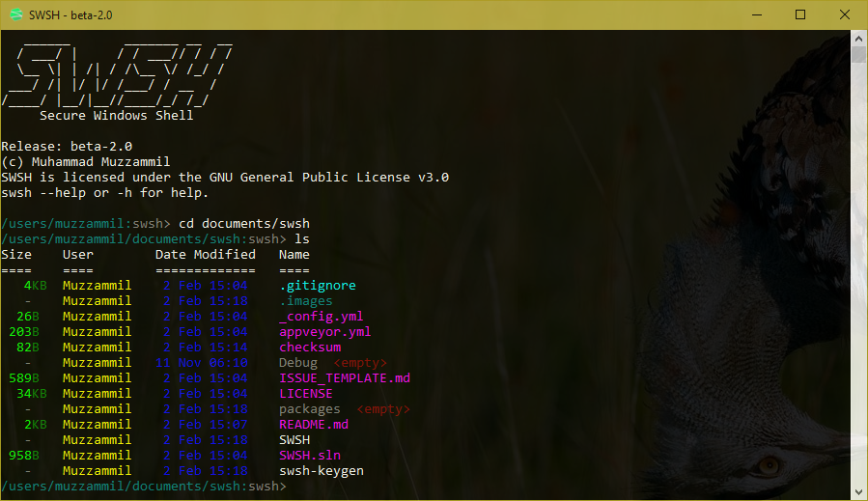Click the 'ls' command text
The width and height of the screenshot is (868, 501).
pos(301,239)
